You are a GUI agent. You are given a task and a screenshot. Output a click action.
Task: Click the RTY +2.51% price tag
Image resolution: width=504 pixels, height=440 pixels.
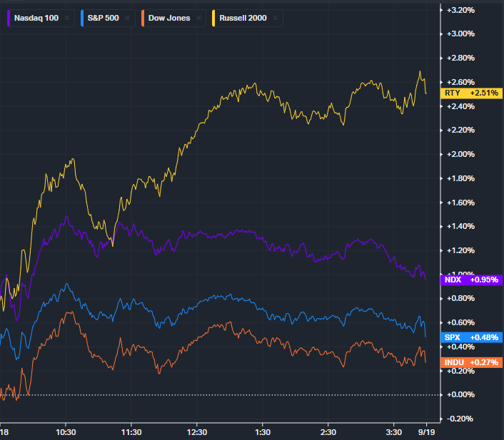click(x=471, y=93)
